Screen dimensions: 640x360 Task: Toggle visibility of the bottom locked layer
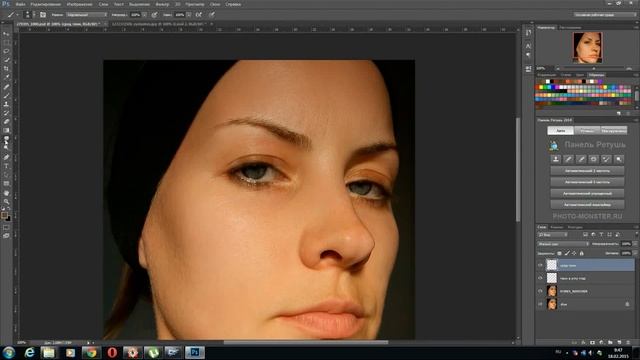tap(540, 304)
